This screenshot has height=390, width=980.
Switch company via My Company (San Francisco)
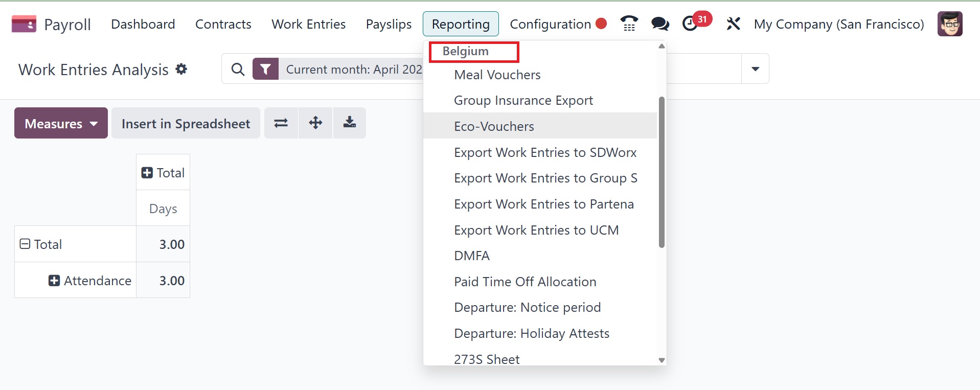point(838,24)
